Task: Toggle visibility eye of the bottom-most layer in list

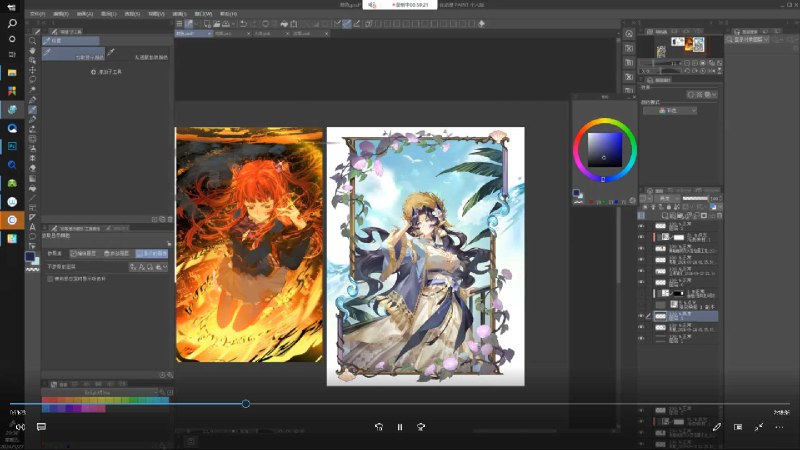Action: tap(641, 339)
